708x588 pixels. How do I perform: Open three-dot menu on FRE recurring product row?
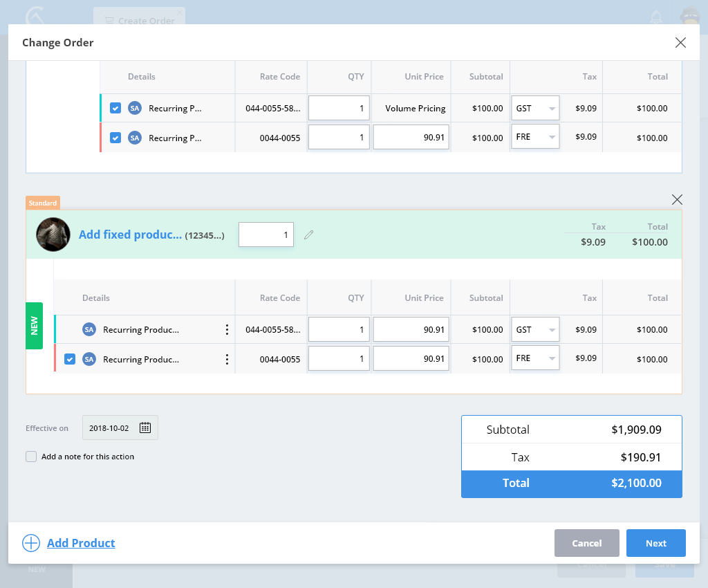227,360
